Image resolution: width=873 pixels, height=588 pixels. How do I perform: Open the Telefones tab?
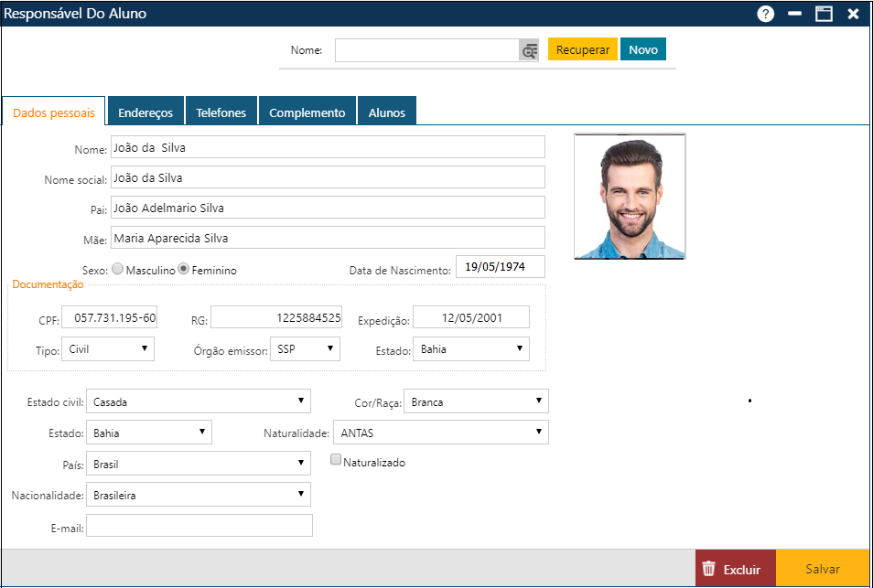coord(221,112)
